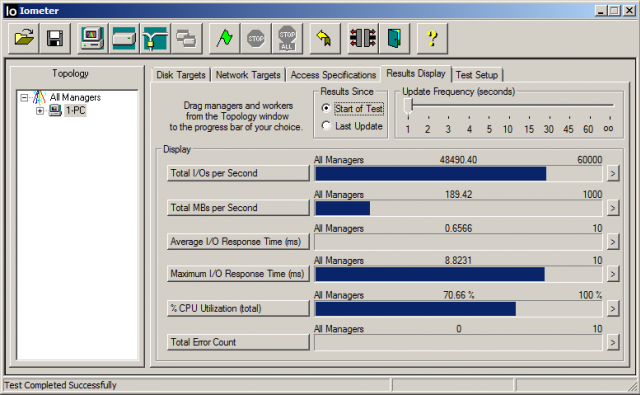
Task: Click the Update Frequency slider handle
Action: tap(408, 106)
